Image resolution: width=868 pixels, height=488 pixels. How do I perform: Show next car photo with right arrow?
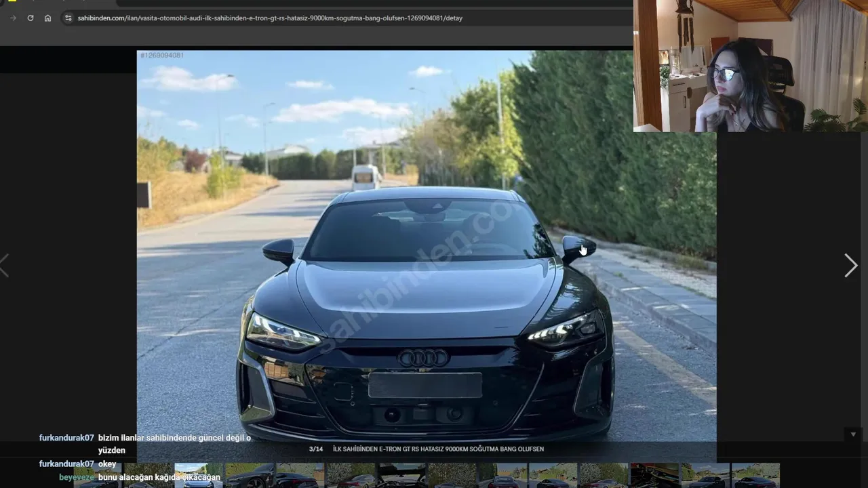(x=850, y=266)
